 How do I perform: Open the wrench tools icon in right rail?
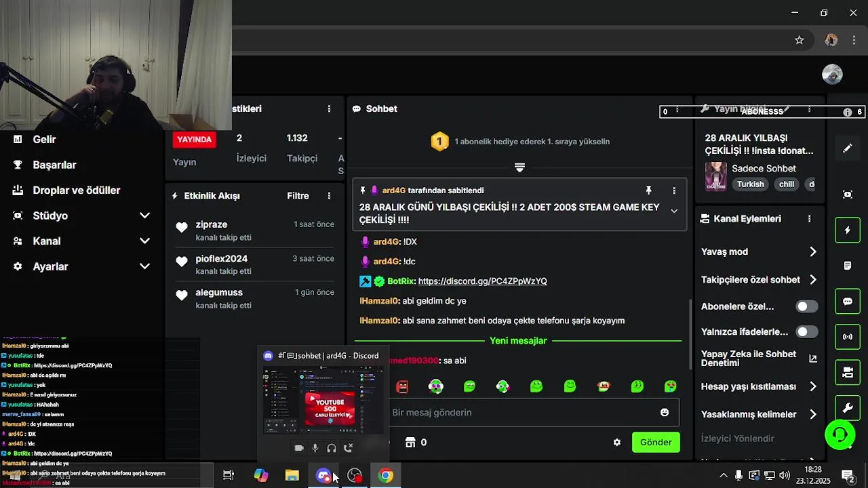click(847, 408)
